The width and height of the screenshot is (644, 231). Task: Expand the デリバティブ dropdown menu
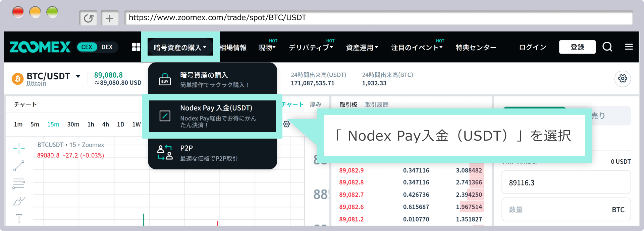click(311, 47)
